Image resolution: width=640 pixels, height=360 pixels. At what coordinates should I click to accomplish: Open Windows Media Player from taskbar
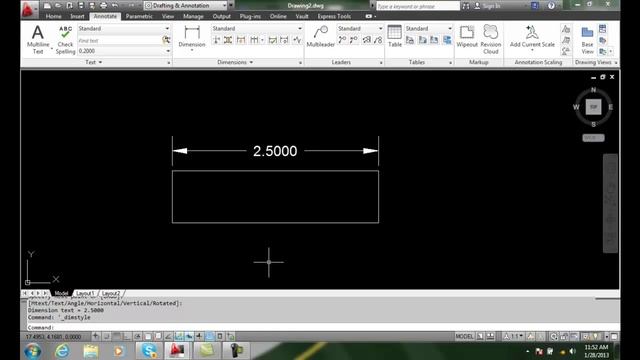[x=119, y=351]
